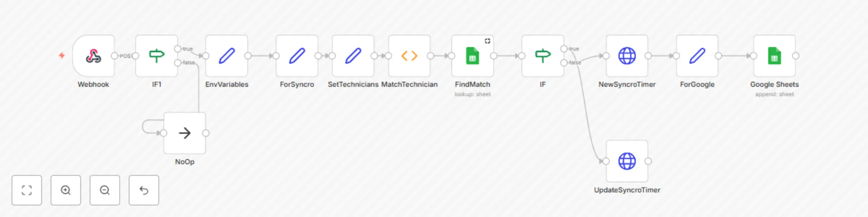Open the EnvVariables set node

pos(226,56)
